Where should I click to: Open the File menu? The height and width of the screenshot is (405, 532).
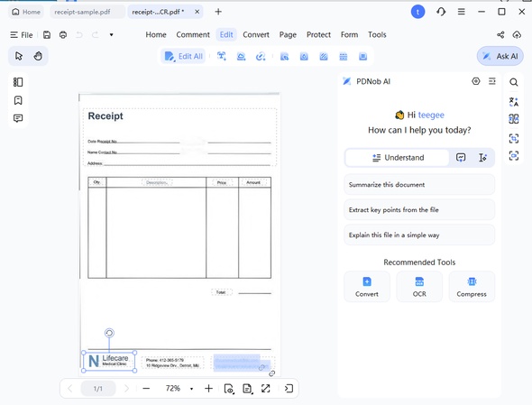click(22, 35)
